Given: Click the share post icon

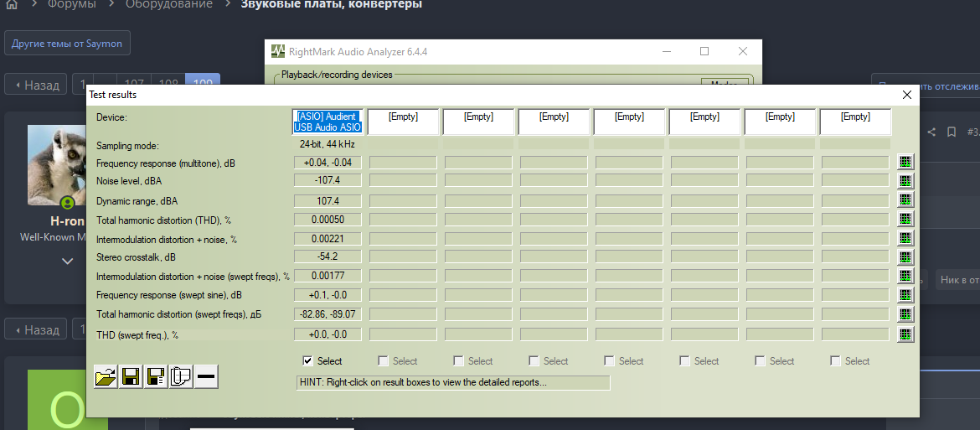Looking at the screenshot, I should (x=931, y=132).
